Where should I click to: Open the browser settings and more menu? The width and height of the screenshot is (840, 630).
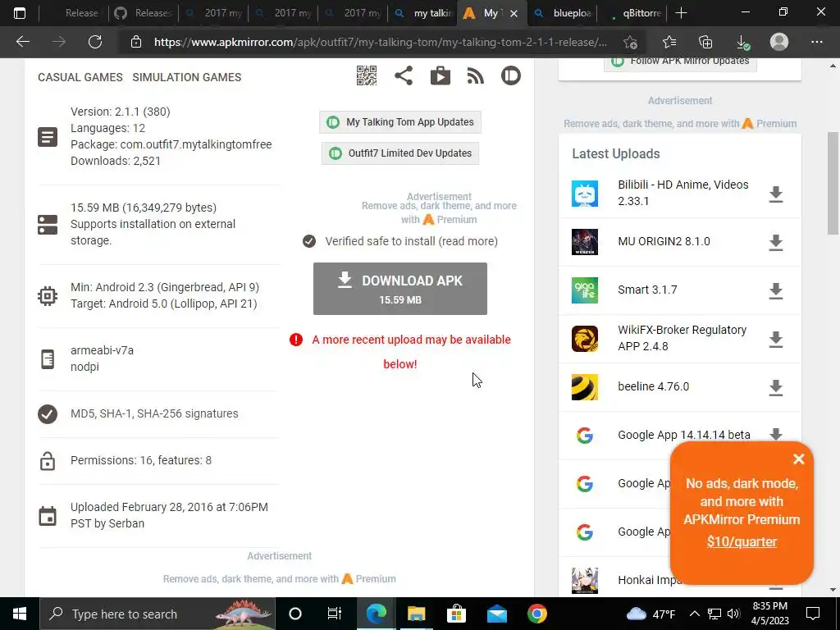tap(816, 42)
